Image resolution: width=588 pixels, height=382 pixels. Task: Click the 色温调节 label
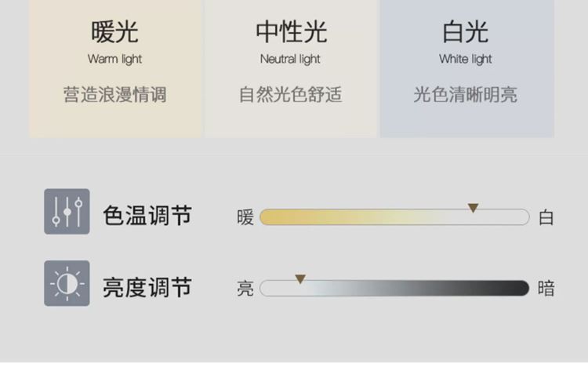coord(147,216)
